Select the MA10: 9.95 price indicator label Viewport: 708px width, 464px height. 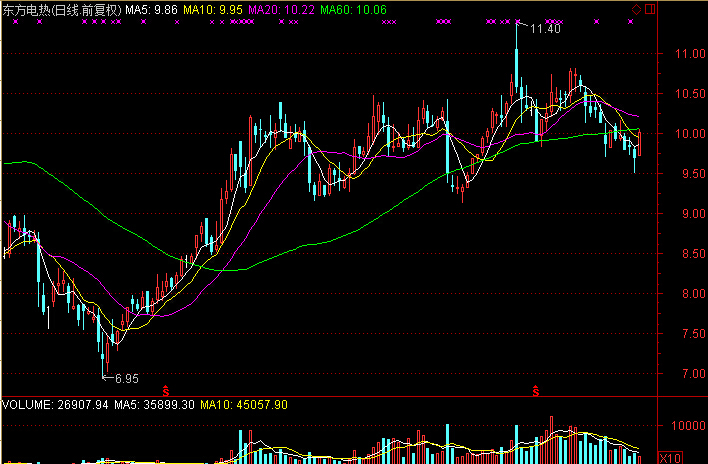pyautogui.click(x=213, y=10)
